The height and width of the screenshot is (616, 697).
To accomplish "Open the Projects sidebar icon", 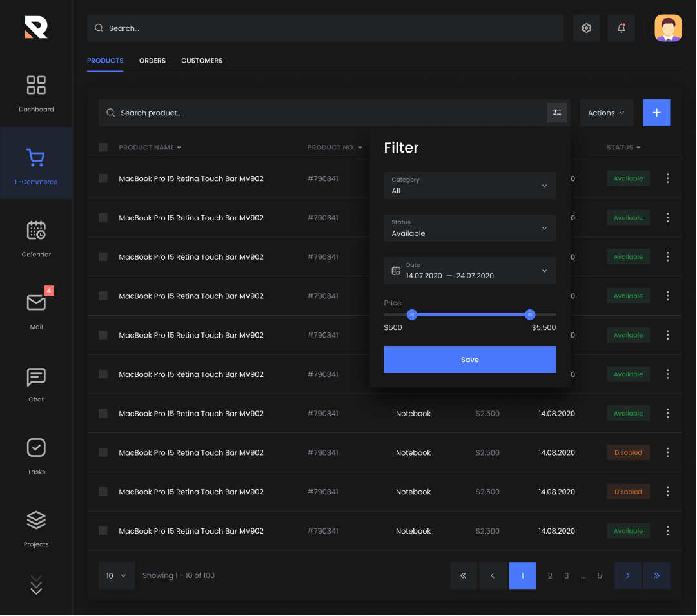I will click(x=36, y=521).
